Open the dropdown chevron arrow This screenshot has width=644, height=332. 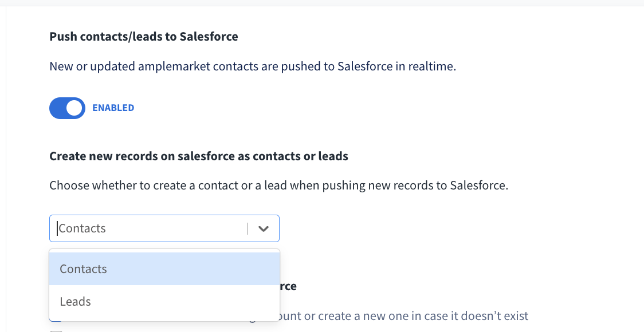click(264, 228)
